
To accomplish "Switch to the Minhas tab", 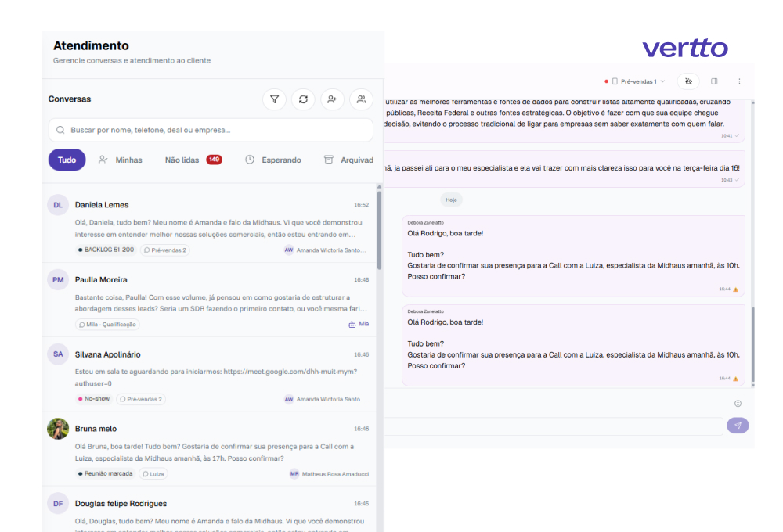I will (121, 160).
